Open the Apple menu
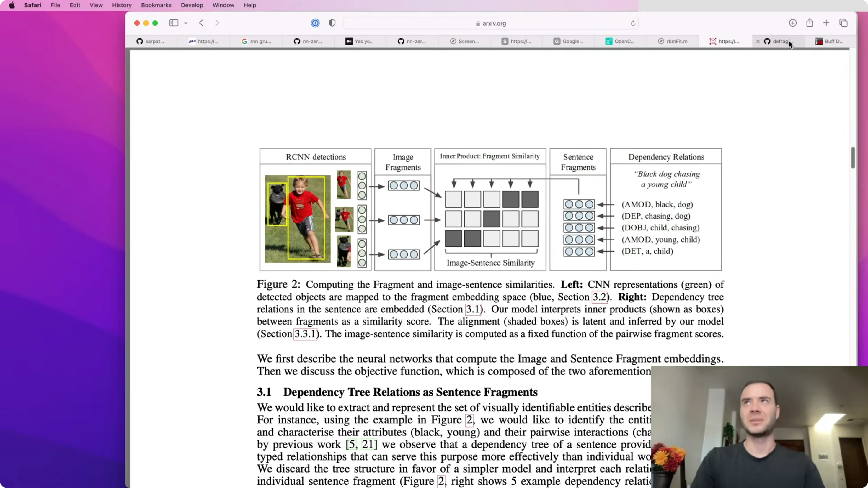Image resolution: width=868 pixels, height=488 pixels. pyautogui.click(x=12, y=5)
